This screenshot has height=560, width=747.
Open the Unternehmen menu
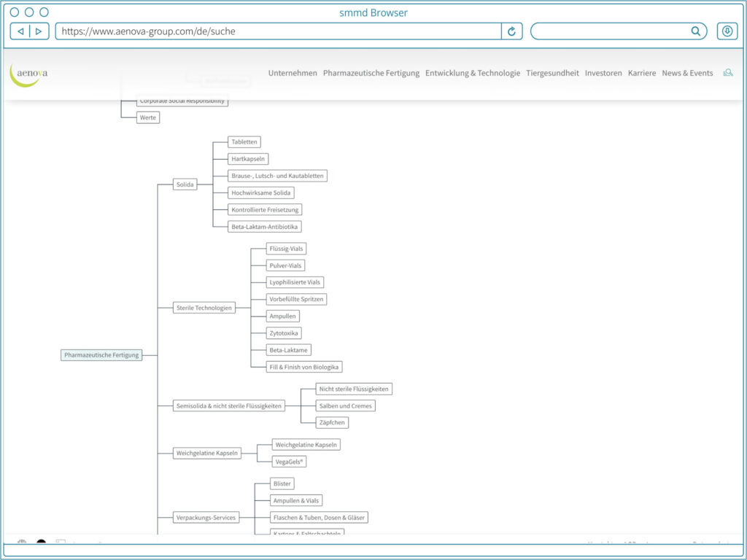tap(293, 73)
